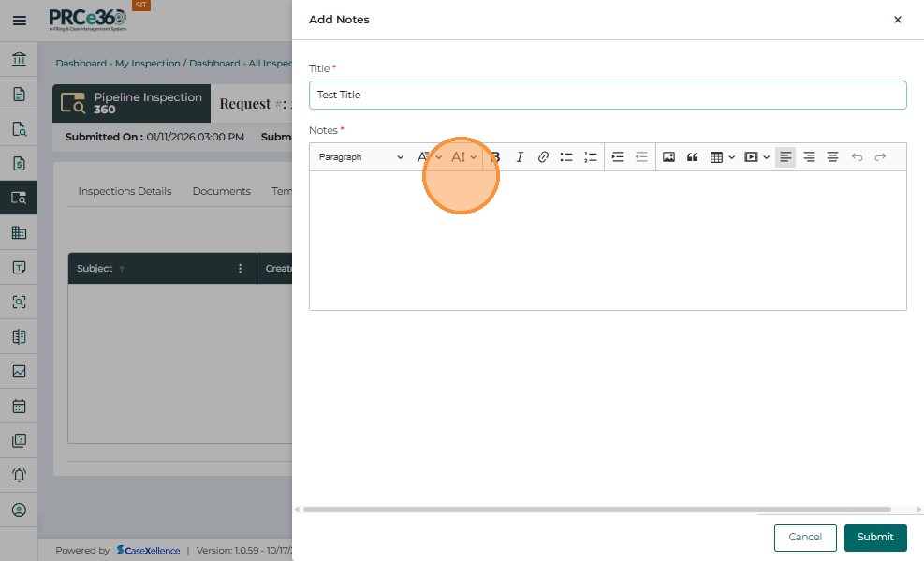Open the font size dropdown
The height and width of the screenshot is (561, 924).
tap(463, 157)
